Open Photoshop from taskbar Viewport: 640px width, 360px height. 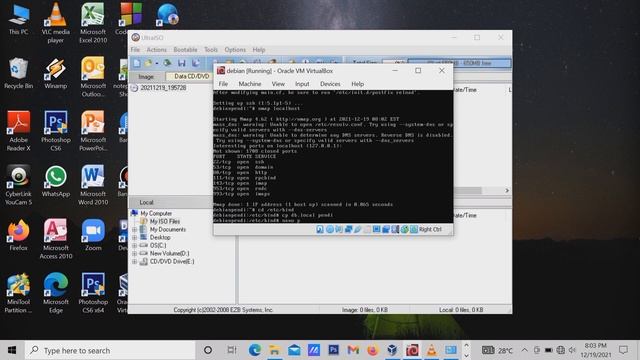click(x=333, y=350)
